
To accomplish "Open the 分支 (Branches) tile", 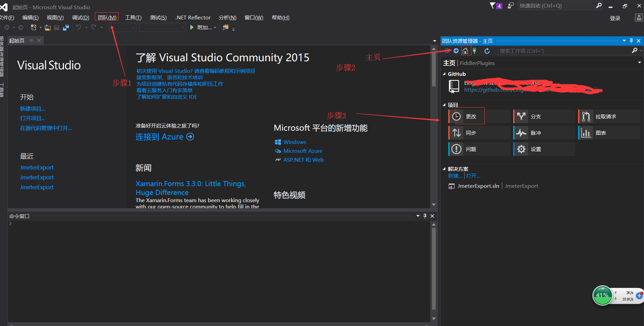I will click(544, 116).
